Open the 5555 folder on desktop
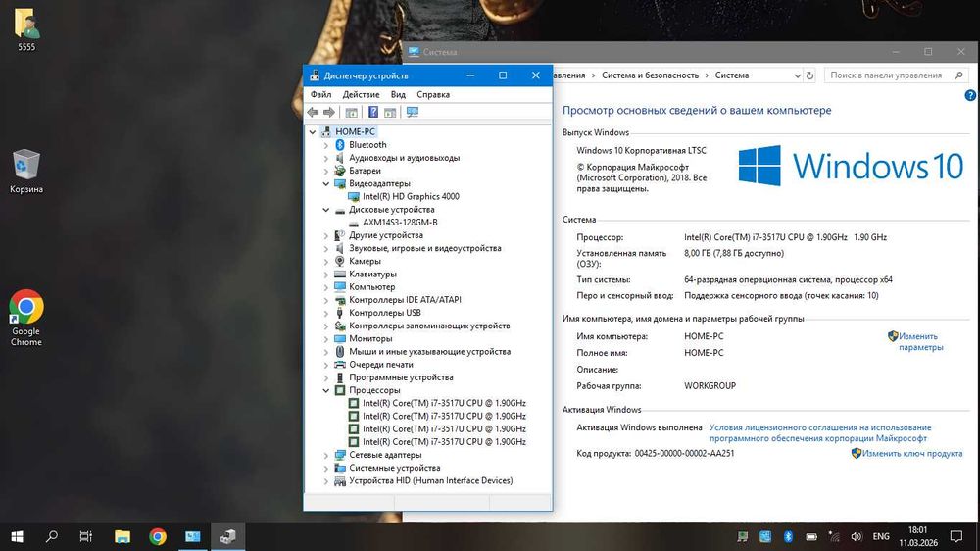This screenshot has height=551, width=980. pos(26,28)
